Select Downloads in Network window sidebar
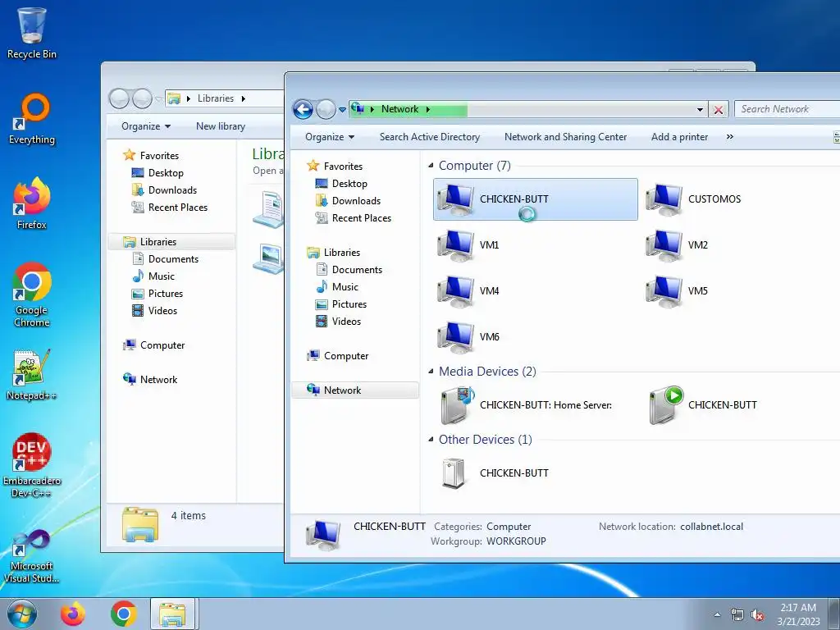The height and width of the screenshot is (630, 840). tap(348, 201)
